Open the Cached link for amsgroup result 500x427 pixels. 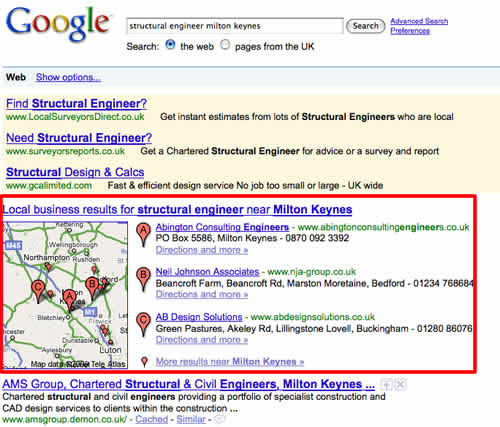151,419
